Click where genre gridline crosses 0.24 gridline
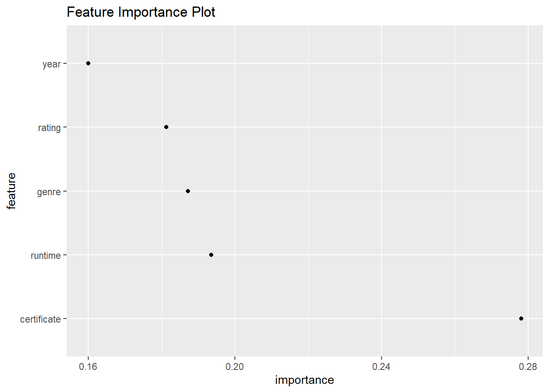This screenshot has width=549, height=392. tap(382, 191)
